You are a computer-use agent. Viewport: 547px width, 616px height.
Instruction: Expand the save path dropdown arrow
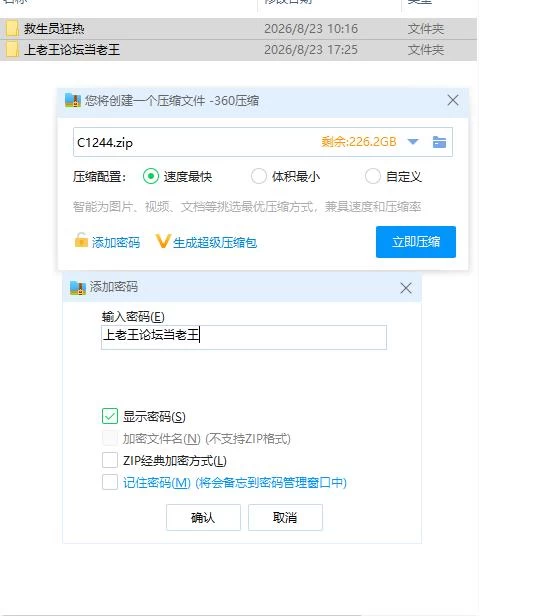(413, 142)
